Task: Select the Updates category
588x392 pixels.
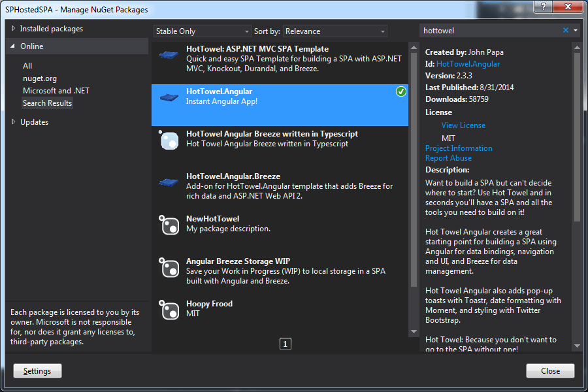Action: click(x=34, y=122)
